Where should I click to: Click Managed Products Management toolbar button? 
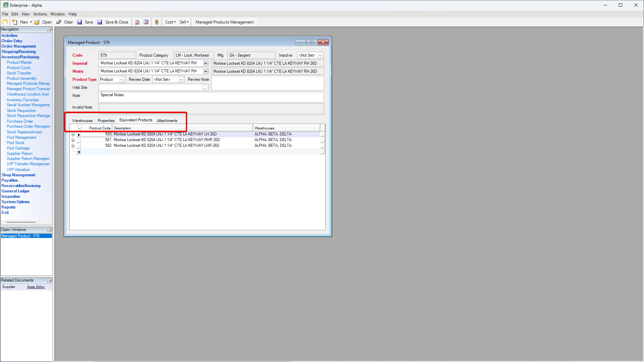coord(224,22)
